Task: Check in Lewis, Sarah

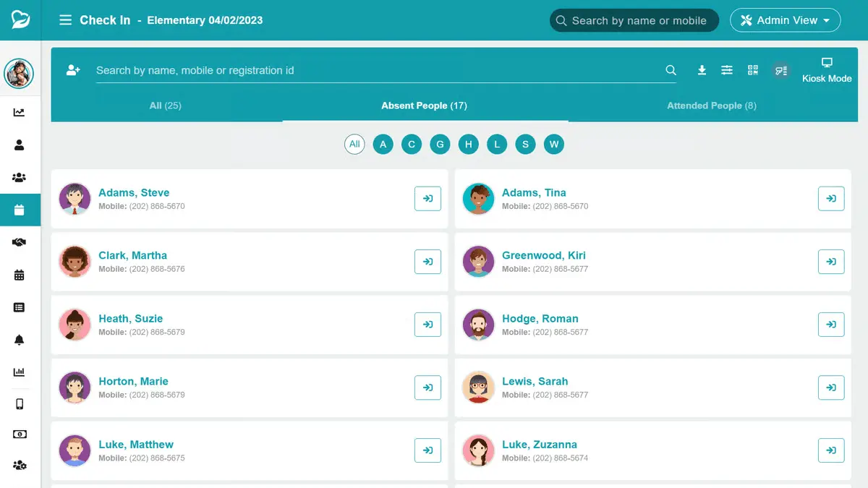Action: click(831, 388)
